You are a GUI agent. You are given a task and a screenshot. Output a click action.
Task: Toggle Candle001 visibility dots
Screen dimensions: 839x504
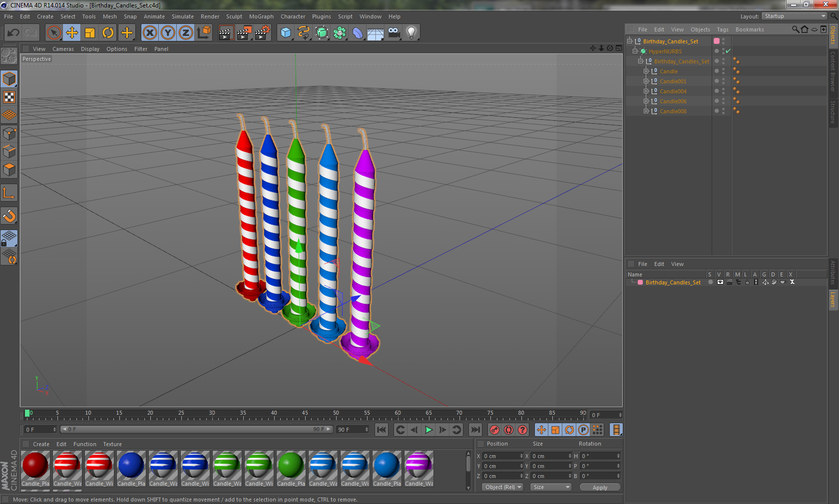point(723,81)
